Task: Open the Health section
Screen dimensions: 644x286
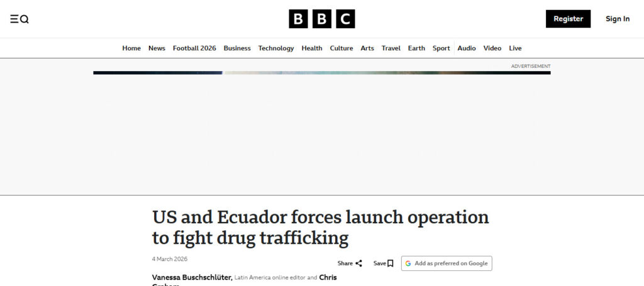Action: click(312, 48)
